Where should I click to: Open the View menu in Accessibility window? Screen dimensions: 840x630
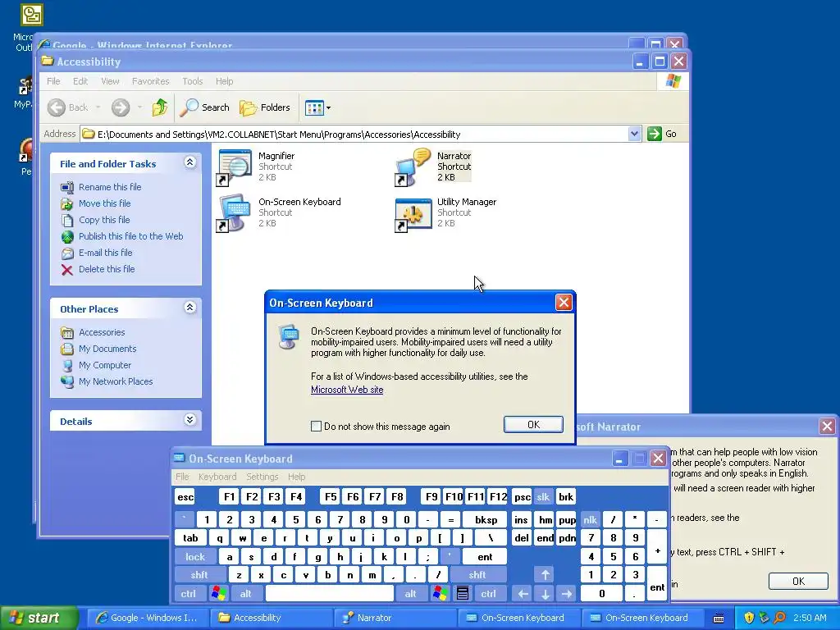(110, 81)
